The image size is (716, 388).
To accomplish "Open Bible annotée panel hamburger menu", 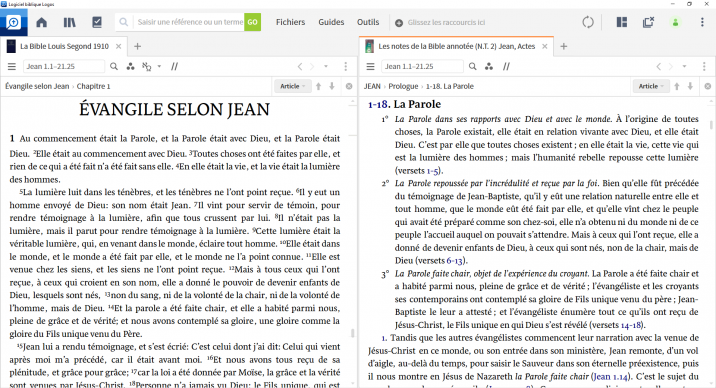I will [x=370, y=67].
